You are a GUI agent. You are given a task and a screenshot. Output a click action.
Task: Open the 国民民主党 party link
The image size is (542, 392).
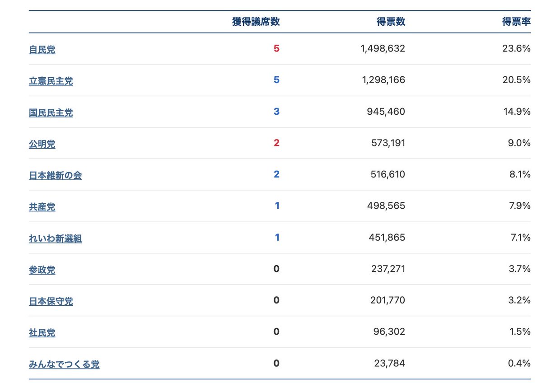51,113
